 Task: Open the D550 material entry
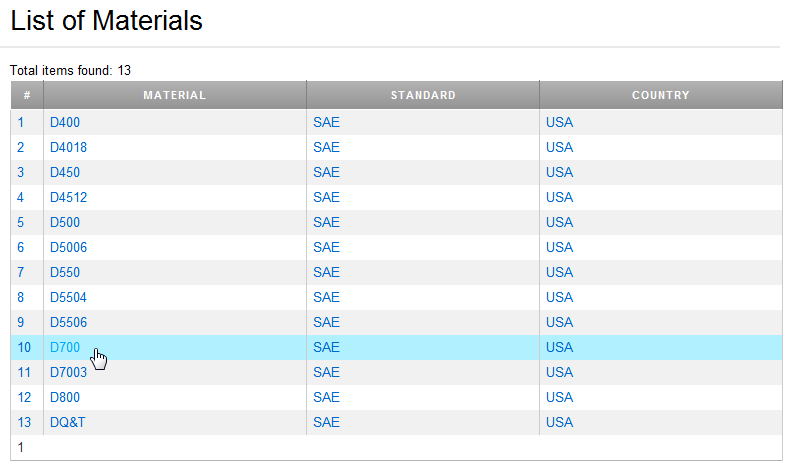click(x=65, y=272)
